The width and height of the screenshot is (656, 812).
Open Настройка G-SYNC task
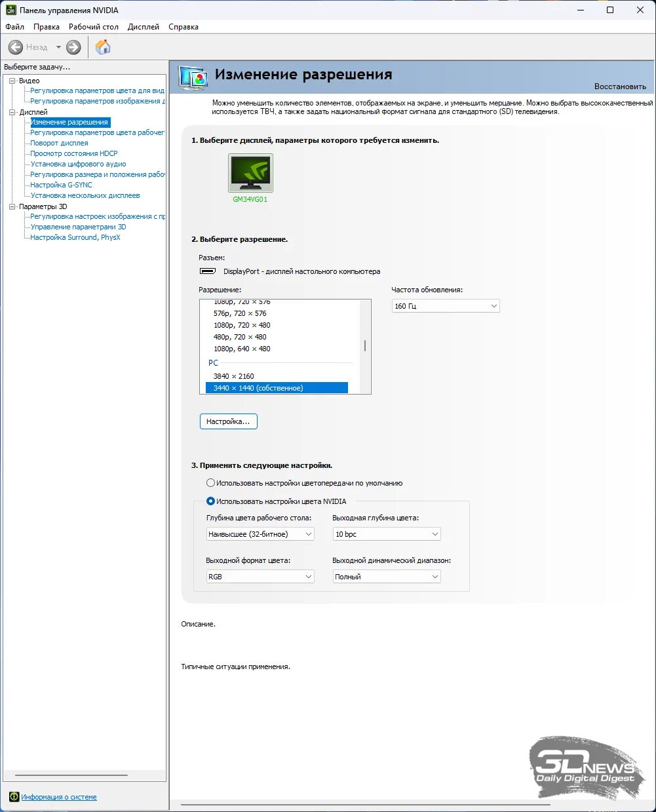[x=61, y=185]
